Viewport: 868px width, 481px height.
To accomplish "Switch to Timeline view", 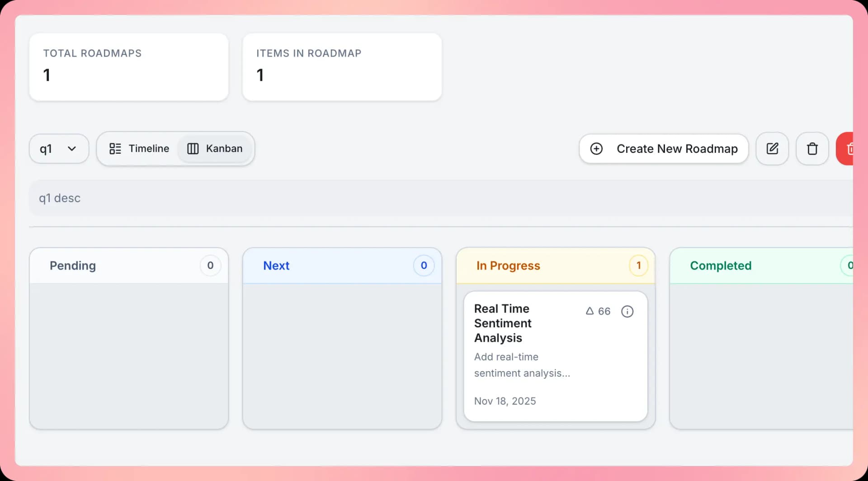I will (139, 149).
